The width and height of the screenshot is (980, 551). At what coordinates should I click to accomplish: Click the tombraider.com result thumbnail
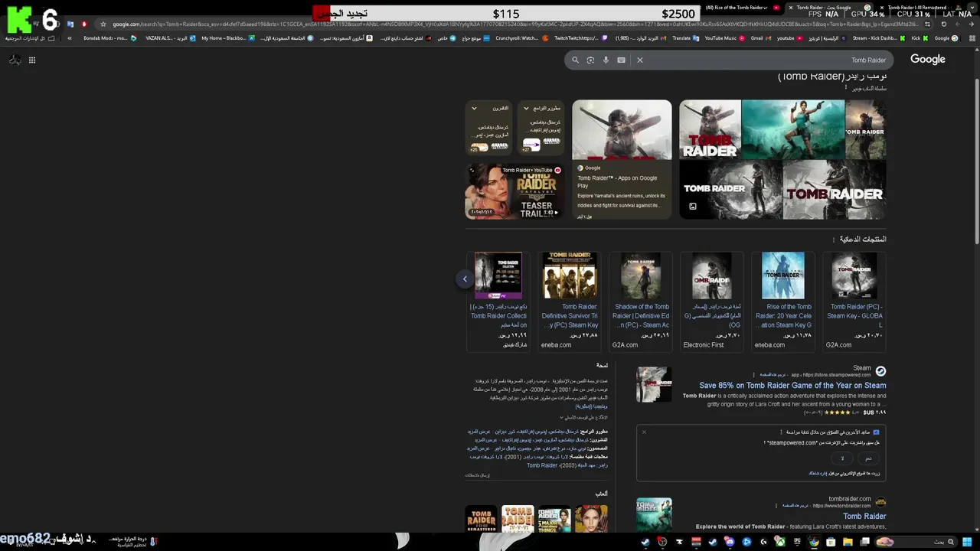pos(654,515)
